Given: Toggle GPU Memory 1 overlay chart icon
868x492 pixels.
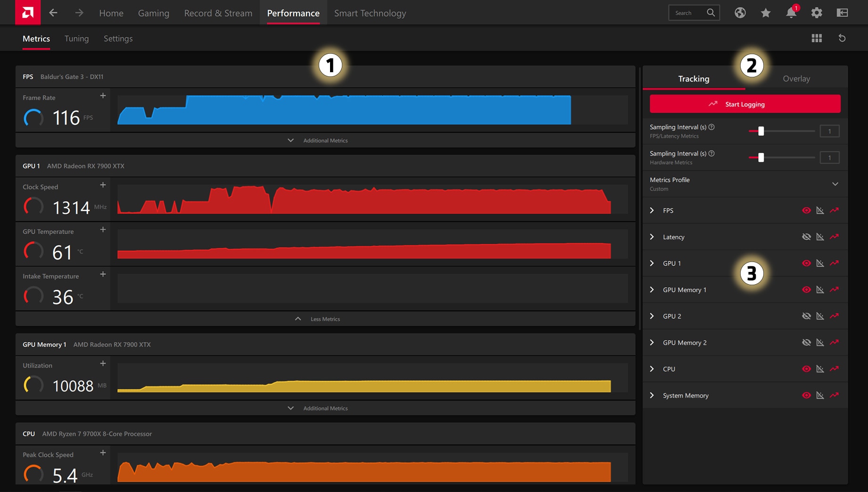Looking at the screenshot, I should point(820,289).
